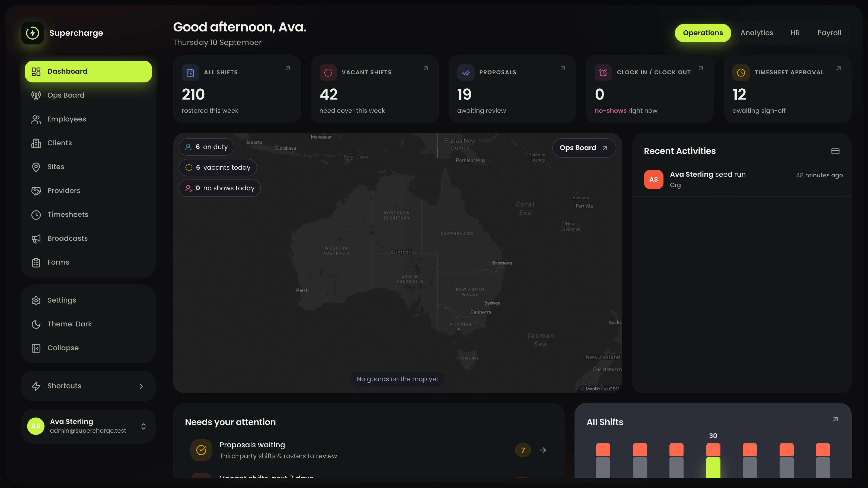
Task: Go to Broadcasts in the sidebar
Action: coord(88,239)
